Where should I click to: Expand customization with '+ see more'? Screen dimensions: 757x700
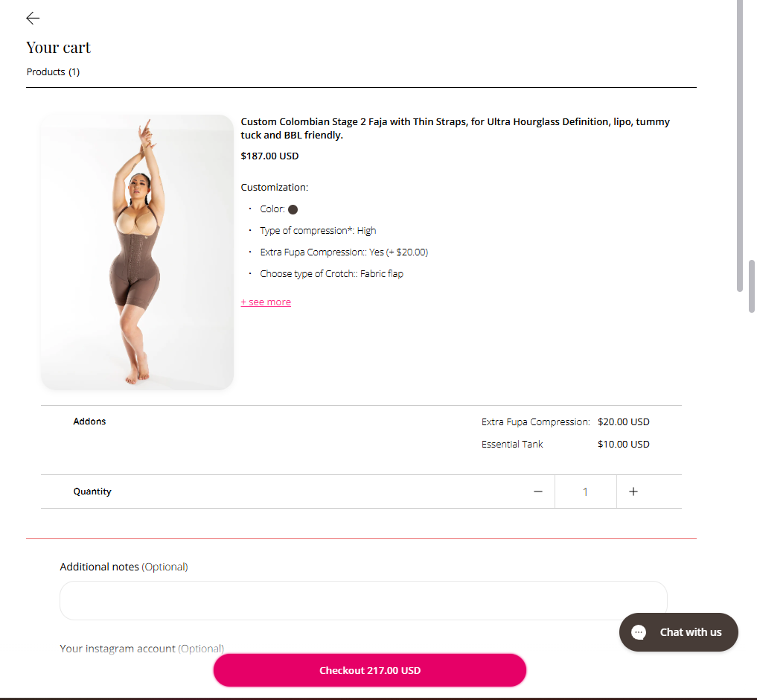(266, 302)
